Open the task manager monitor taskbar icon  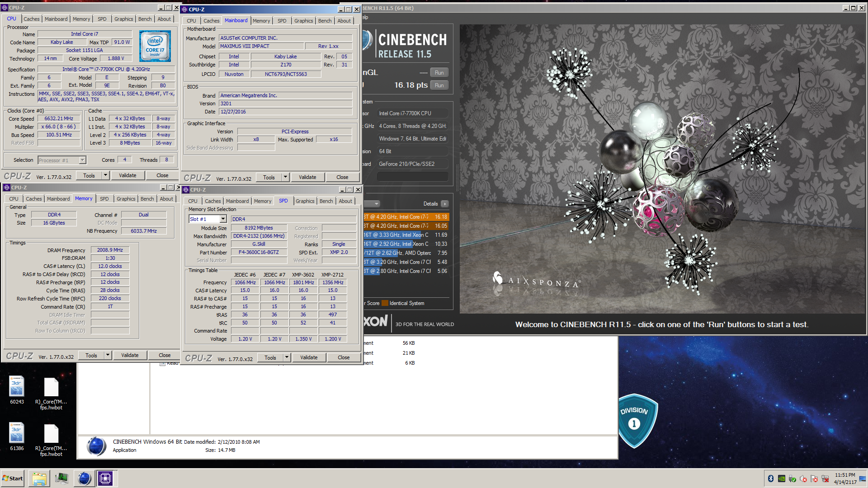coord(61,479)
